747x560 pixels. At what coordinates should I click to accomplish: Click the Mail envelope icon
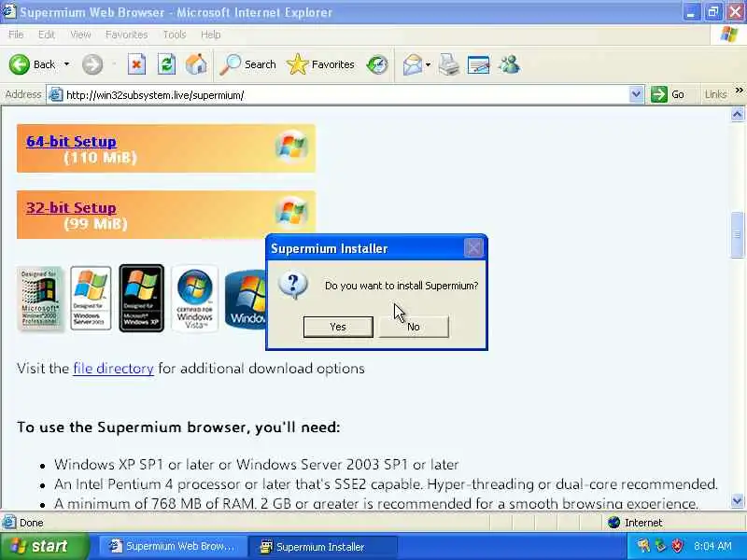click(x=413, y=64)
